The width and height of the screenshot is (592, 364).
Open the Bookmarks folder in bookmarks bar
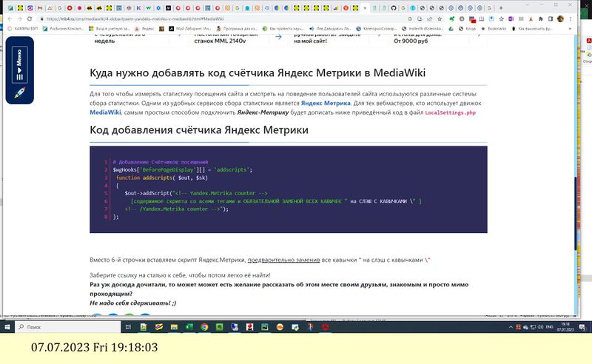tap(494, 28)
